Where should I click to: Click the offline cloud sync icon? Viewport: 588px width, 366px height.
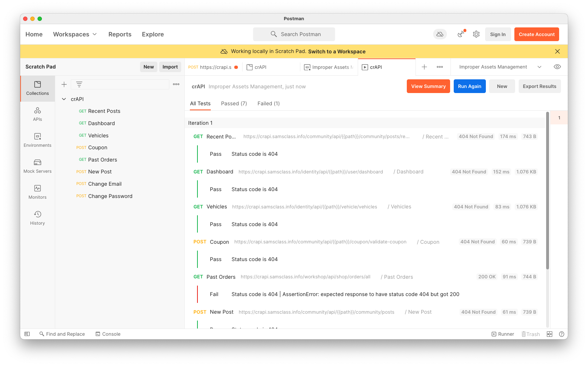click(440, 34)
